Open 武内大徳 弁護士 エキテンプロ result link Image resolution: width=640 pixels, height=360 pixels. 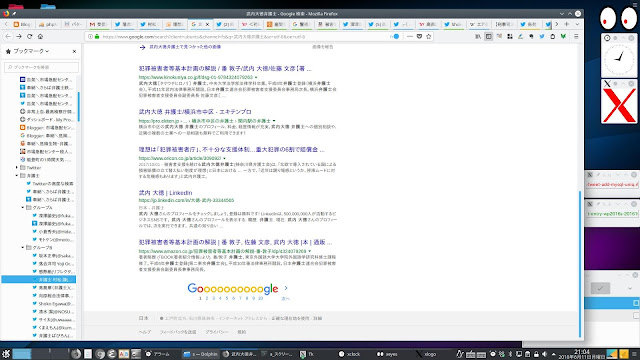(195, 111)
